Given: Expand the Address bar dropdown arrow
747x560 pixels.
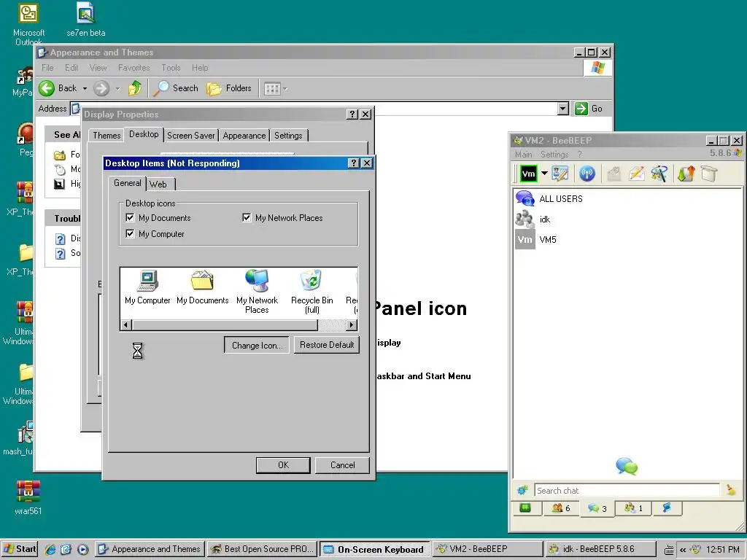Looking at the screenshot, I should point(563,109).
